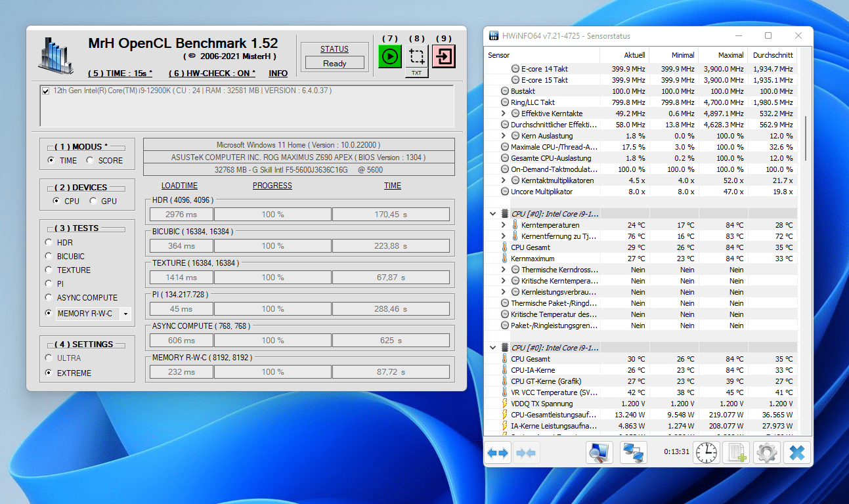The height and width of the screenshot is (504, 849).
Task: Click the HWiNFO vertical scrollbar thumb
Action: click(806, 138)
